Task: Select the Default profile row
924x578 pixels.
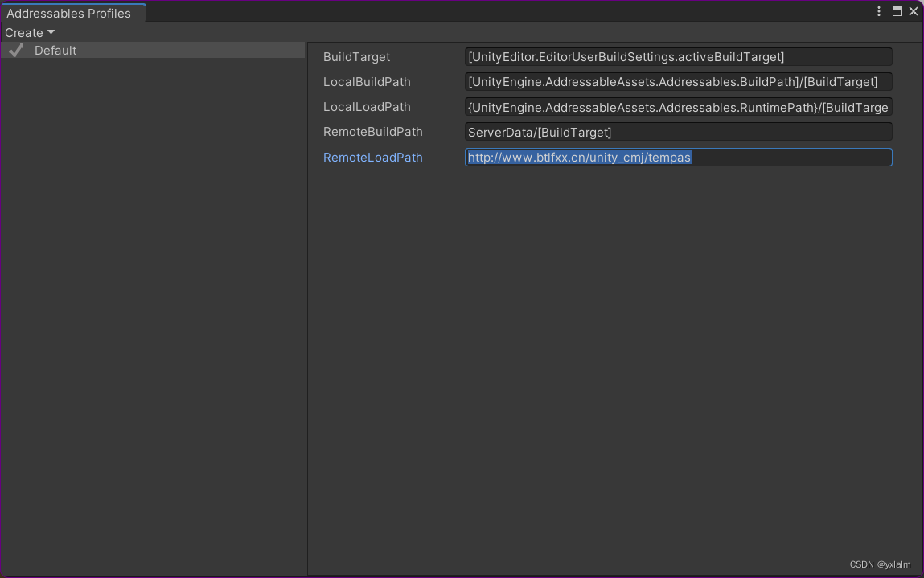Action: pos(153,50)
